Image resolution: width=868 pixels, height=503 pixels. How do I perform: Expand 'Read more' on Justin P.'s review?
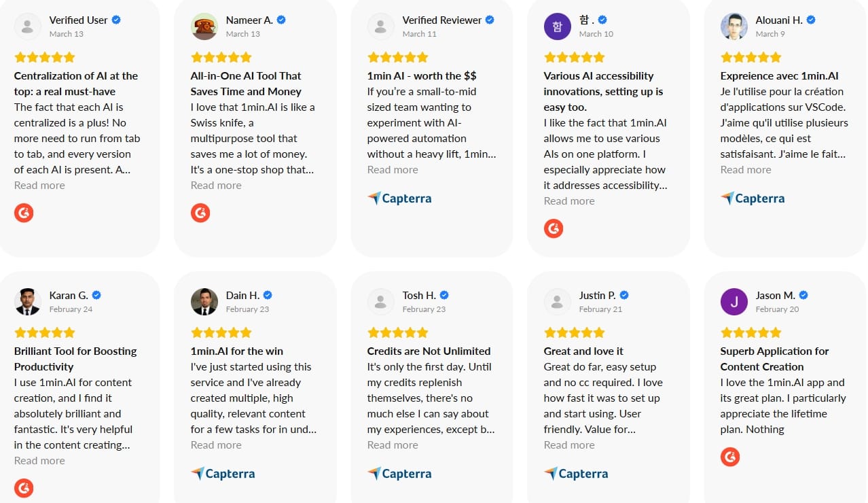[x=569, y=445]
